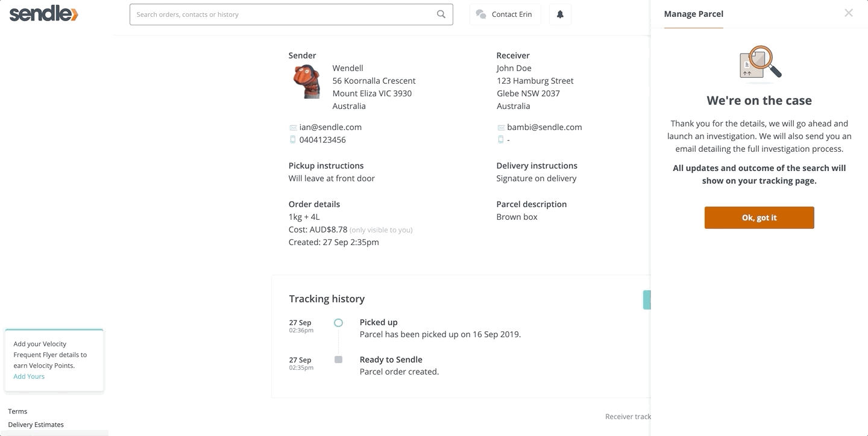Click the Sendle logo
Image resolution: width=868 pixels, height=436 pixels.
pos(43,14)
